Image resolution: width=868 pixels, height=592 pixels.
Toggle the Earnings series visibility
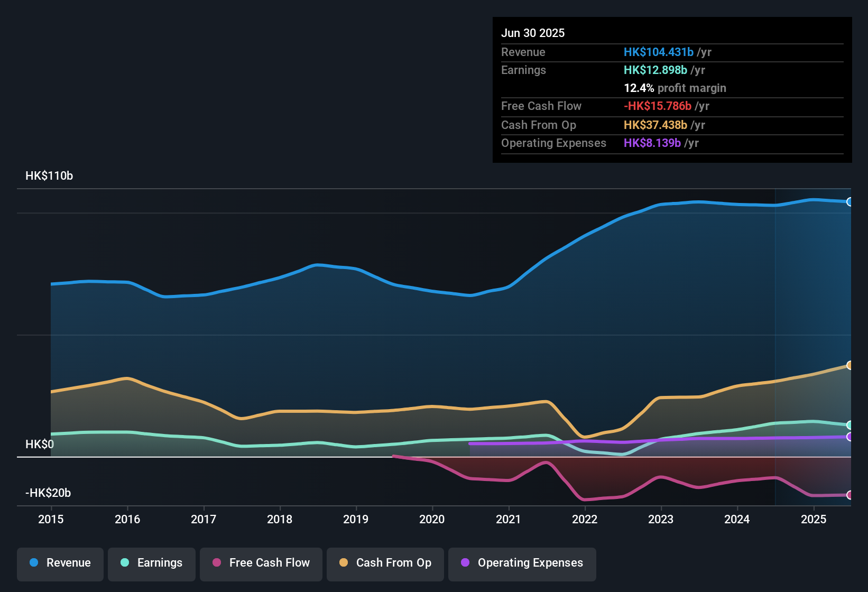151,563
